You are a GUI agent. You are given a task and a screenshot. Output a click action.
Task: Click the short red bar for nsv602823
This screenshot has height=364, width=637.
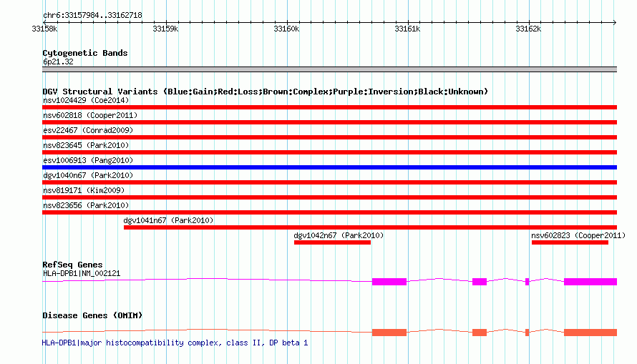click(x=570, y=242)
